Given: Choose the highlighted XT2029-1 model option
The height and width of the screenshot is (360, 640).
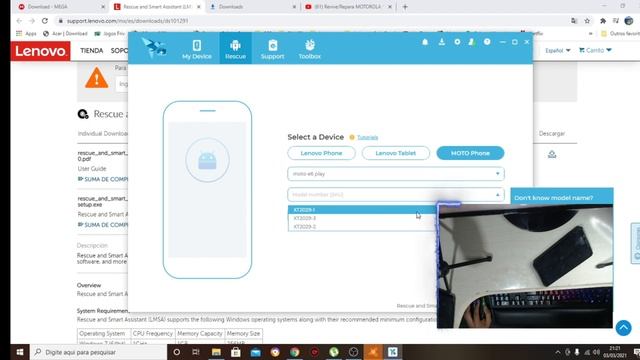Looking at the screenshot, I should 362,209.
